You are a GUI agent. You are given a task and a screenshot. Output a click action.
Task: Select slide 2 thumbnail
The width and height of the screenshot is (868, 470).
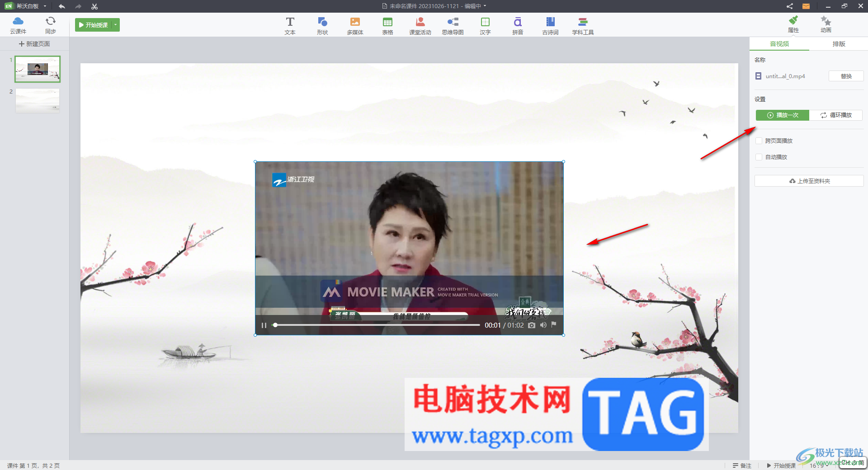[x=38, y=100]
